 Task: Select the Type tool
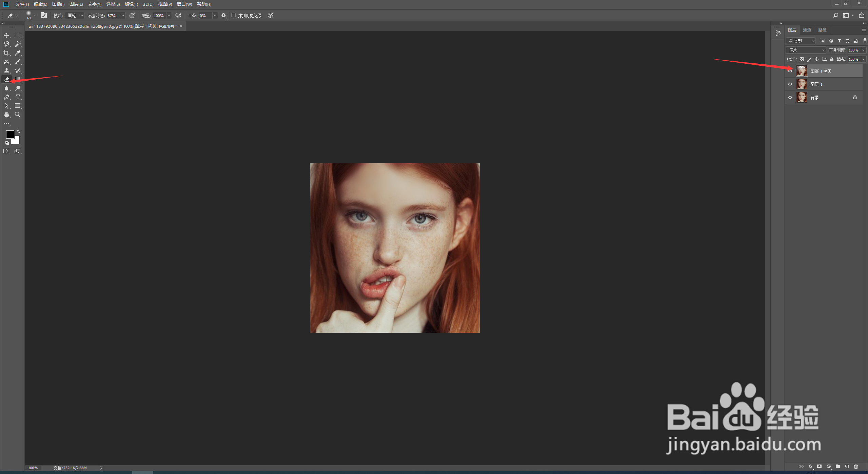(x=18, y=97)
